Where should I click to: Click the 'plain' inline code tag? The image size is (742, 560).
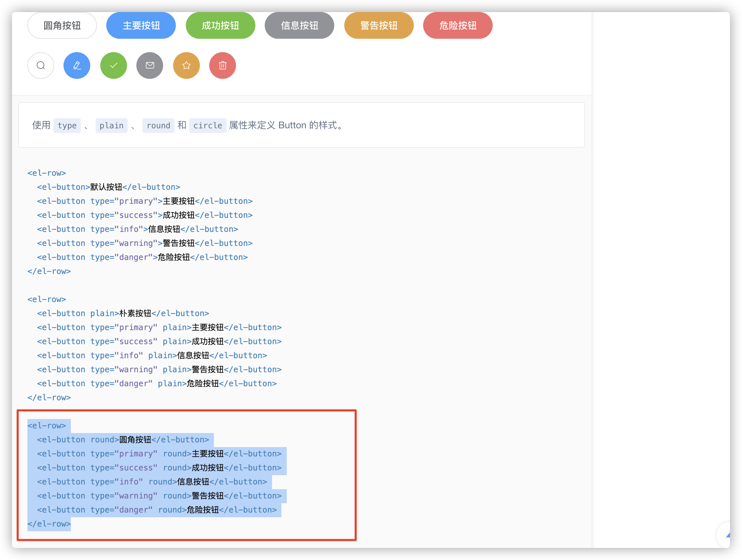tap(111, 126)
